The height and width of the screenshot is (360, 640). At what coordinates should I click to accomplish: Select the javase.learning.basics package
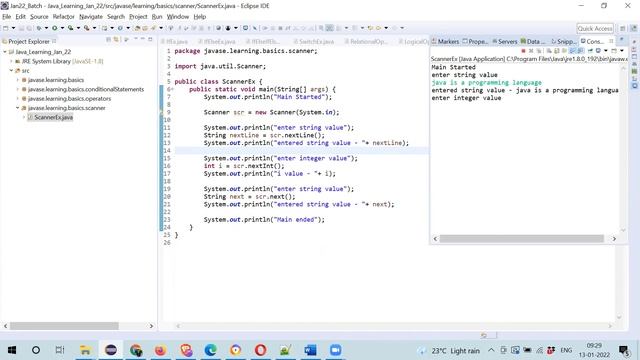click(x=56, y=80)
